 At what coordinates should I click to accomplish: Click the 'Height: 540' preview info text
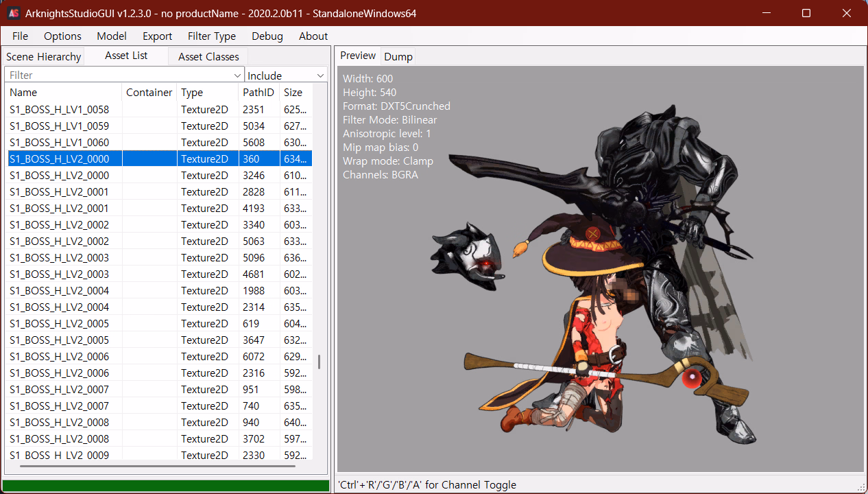tap(370, 93)
